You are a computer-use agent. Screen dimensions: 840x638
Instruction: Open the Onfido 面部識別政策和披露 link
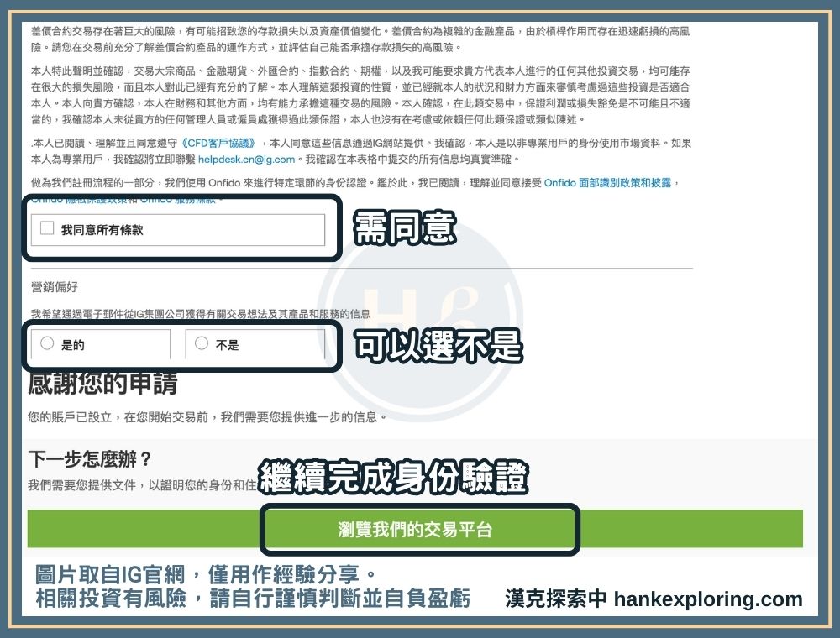607,182
